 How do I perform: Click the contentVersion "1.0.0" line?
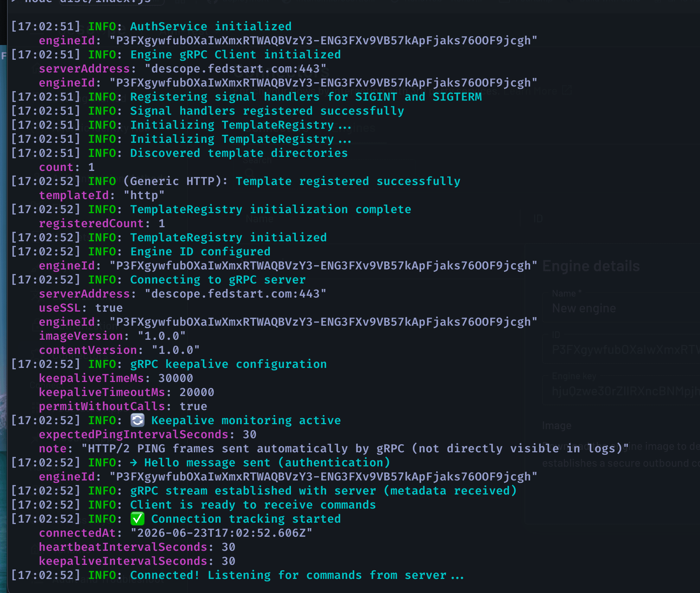(x=119, y=350)
